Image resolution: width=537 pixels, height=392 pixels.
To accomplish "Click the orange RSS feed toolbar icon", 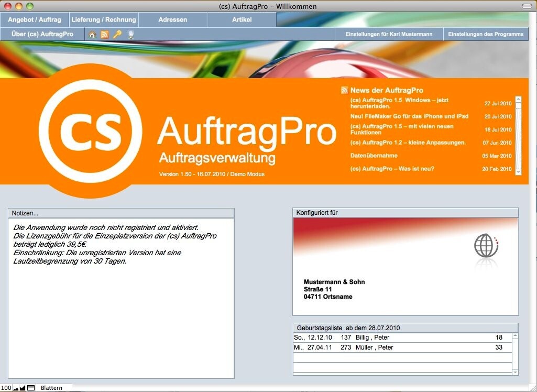I will [x=105, y=35].
